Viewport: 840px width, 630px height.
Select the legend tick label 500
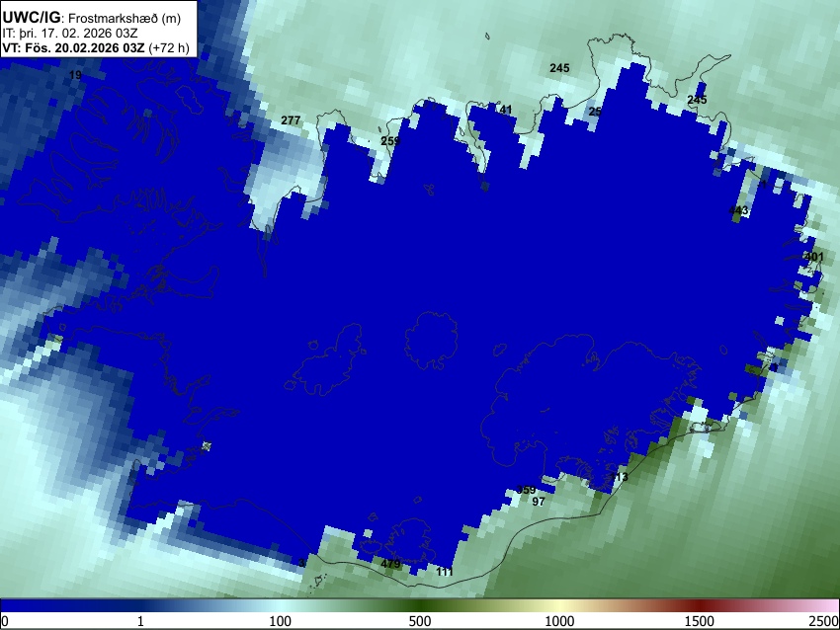pyautogui.click(x=419, y=621)
